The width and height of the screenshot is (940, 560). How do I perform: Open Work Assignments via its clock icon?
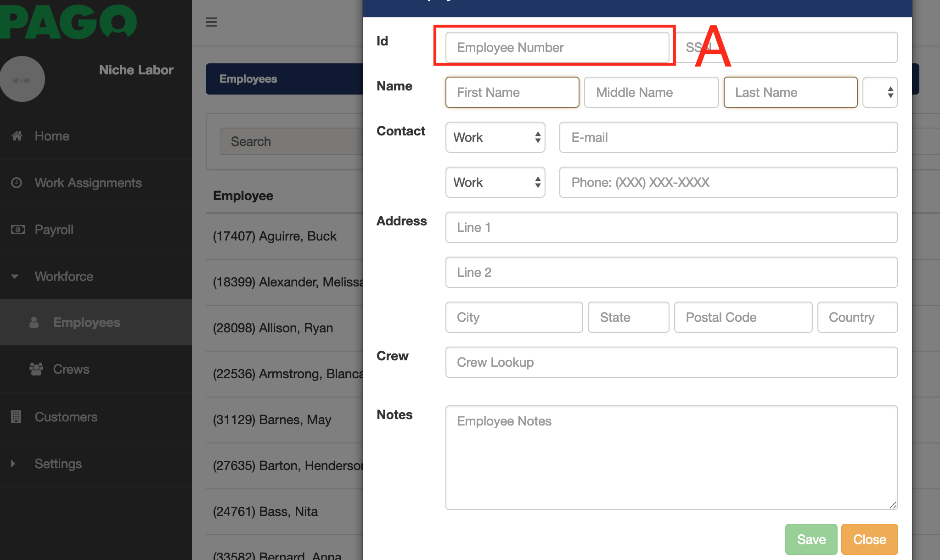click(x=17, y=183)
